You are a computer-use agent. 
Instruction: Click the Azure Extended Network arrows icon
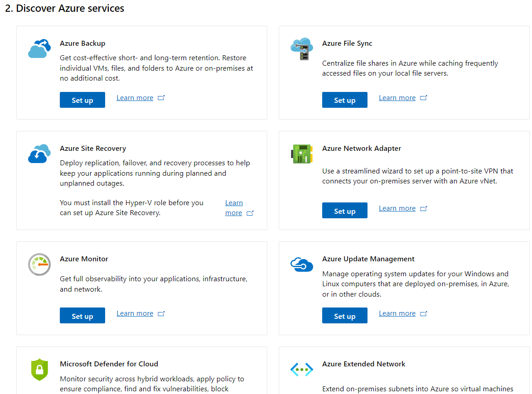coord(302,369)
